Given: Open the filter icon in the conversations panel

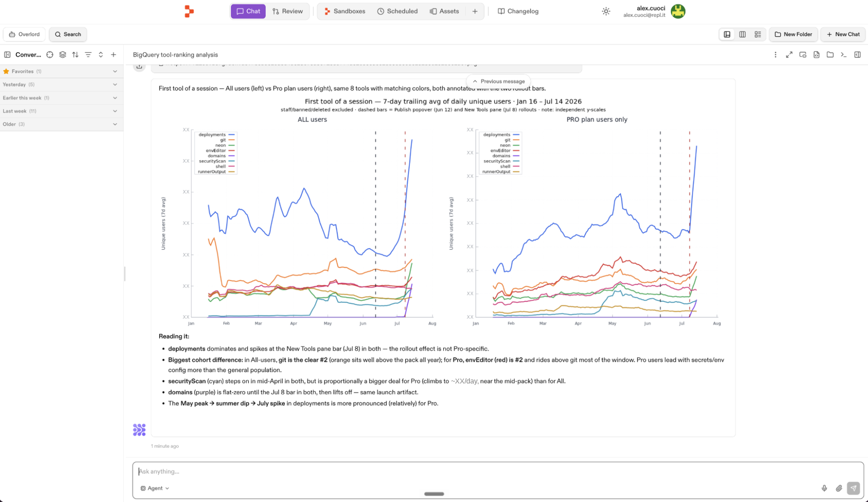Looking at the screenshot, I should click(88, 55).
